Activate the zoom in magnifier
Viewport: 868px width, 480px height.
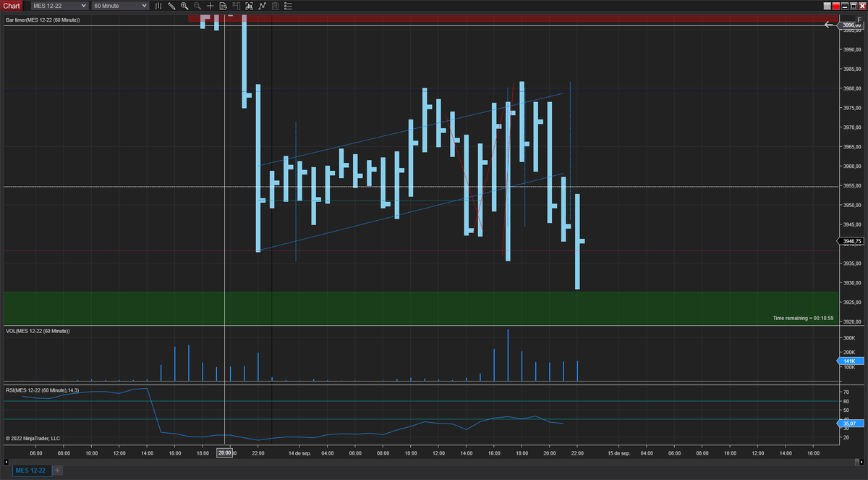pos(184,6)
